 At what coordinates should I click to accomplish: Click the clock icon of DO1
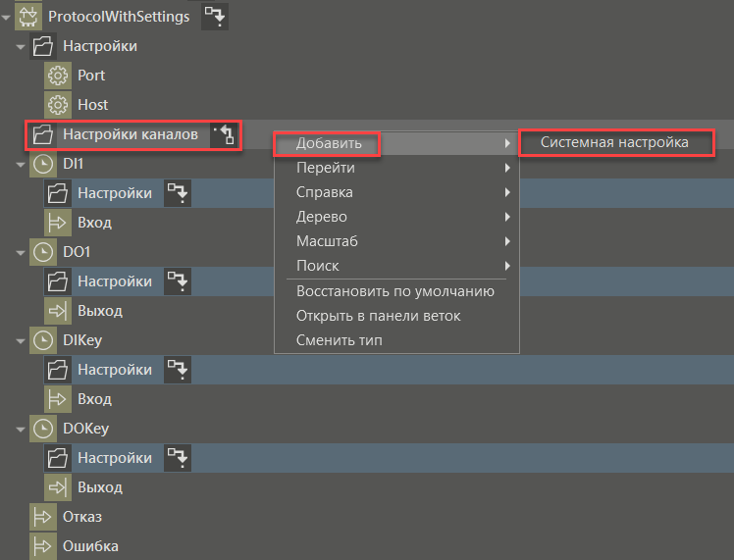tap(43, 252)
